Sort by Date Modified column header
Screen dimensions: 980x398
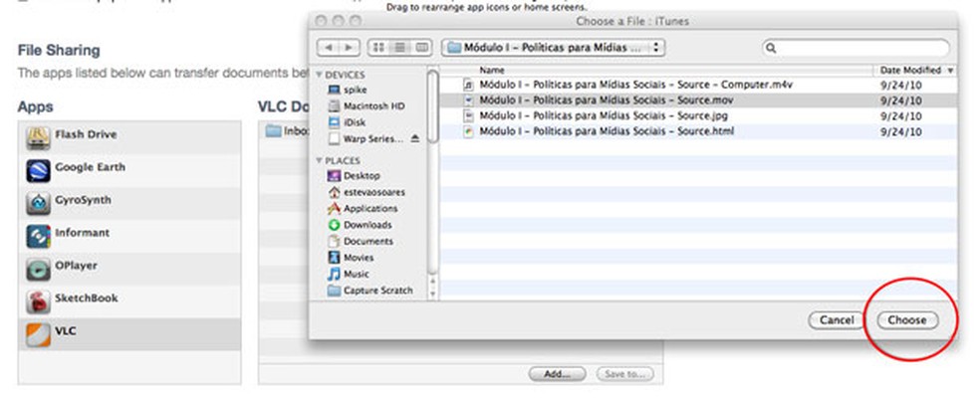click(x=915, y=71)
